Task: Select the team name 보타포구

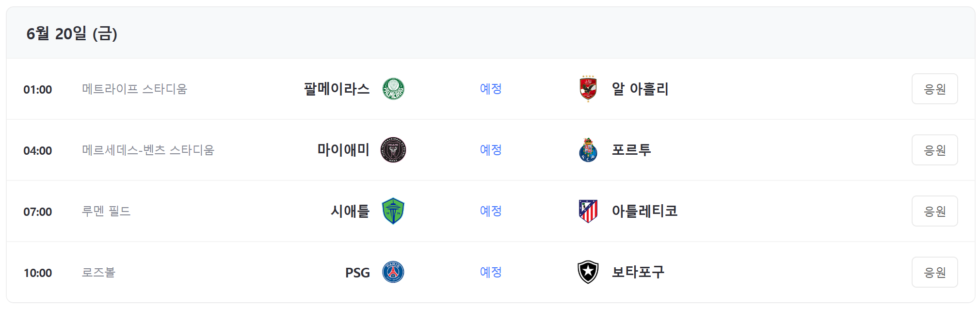Action: pos(638,273)
